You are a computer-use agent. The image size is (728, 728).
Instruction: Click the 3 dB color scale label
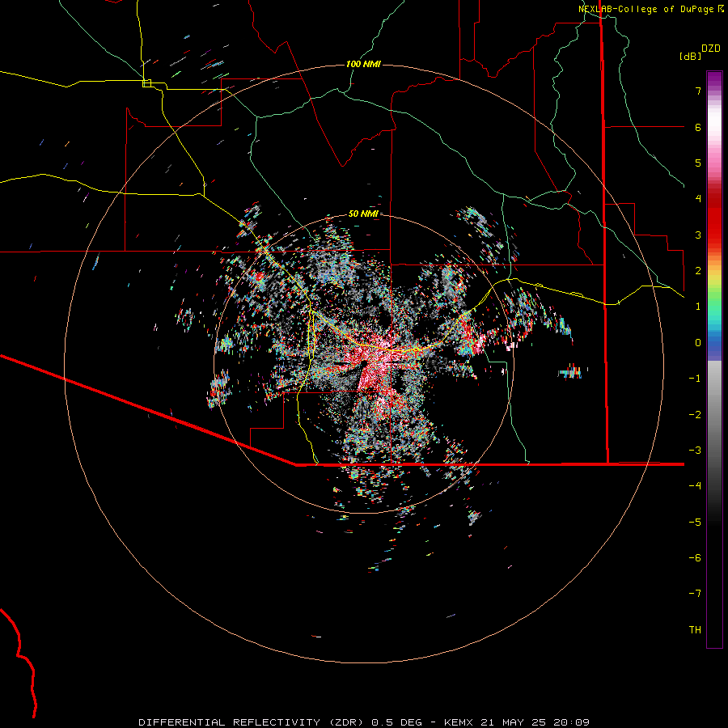pyautogui.click(x=698, y=235)
